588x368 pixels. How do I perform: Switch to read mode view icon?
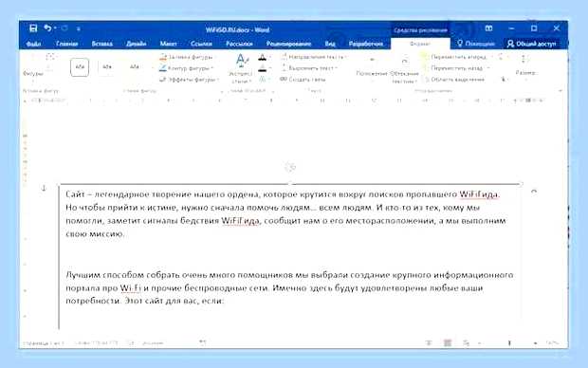(429, 343)
